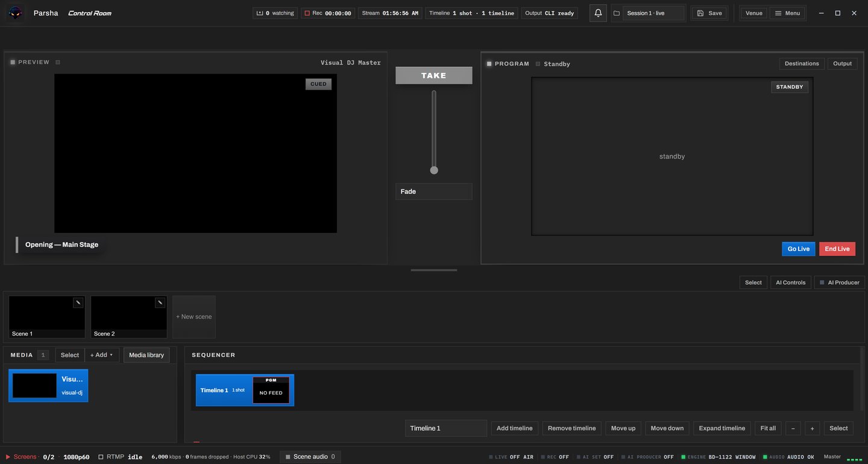Click the End Live button

click(x=837, y=249)
